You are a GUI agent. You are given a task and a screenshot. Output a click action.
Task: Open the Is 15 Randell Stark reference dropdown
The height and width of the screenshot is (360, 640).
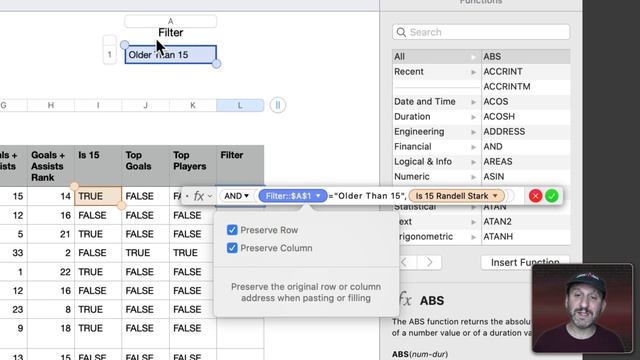pos(495,196)
